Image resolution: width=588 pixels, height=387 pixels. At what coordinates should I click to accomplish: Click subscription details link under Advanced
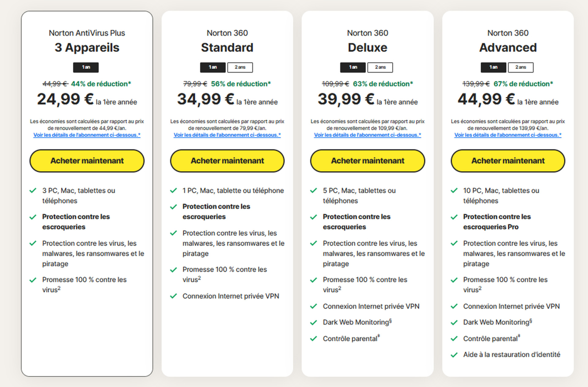coord(508,135)
